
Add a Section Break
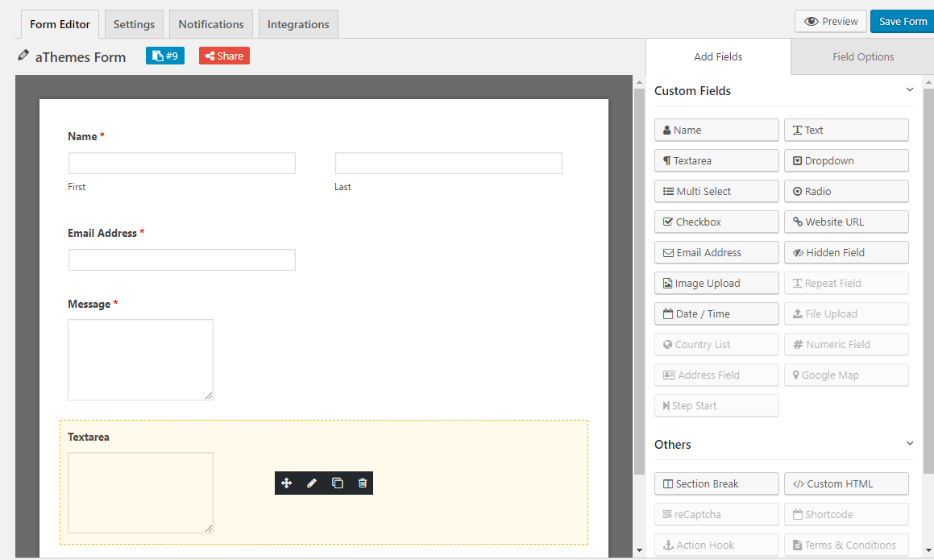pos(716,483)
